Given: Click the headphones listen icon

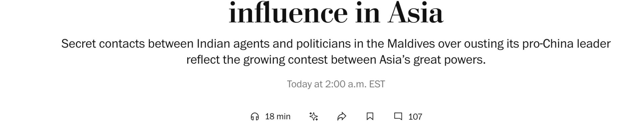Looking at the screenshot, I should (x=255, y=117).
